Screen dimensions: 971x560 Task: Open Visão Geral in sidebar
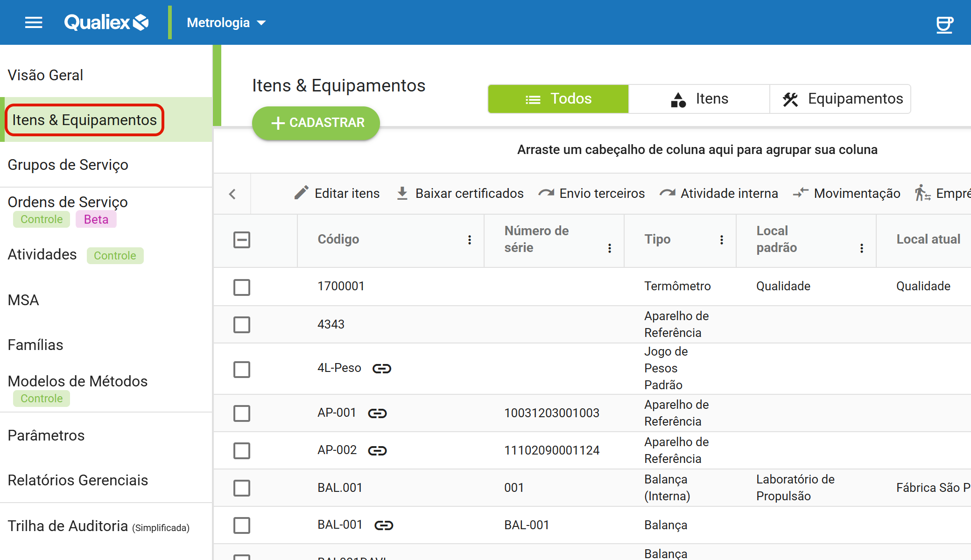[x=45, y=75]
